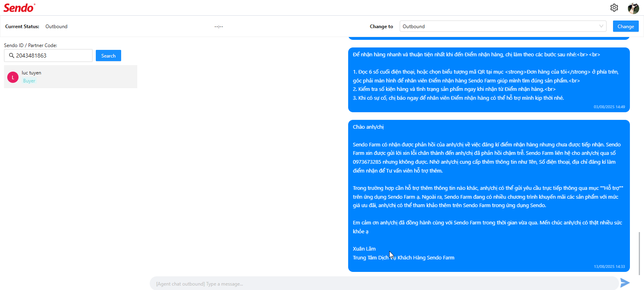Image resolution: width=644 pixels, height=290 pixels.
Task: Click Trung Tâm Dịch Vụ Khách Hàng Sendo Farm line
Action: pyautogui.click(x=404, y=258)
